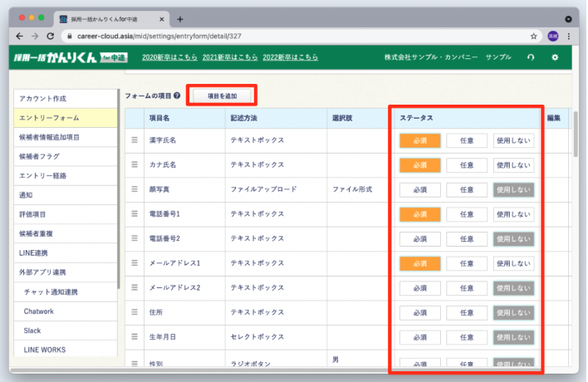The height and width of the screenshot is (382, 588).
Task: Click the help question mark beside フォームの項目
Action: pyautogui.click(x=177, y=95)
